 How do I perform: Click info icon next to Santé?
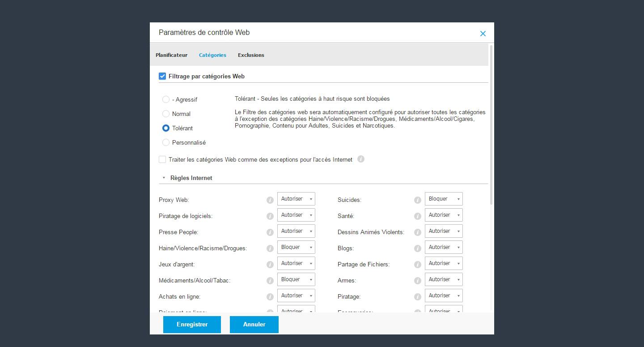tap(417, 216)
